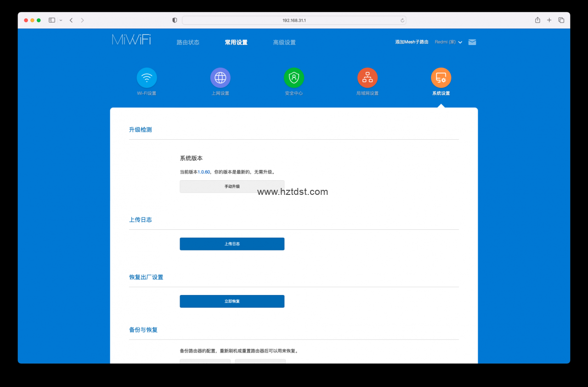Click the 192.168.31.1 address bar
The width and height of the screenshot is (588, 387).
(294, 20)
